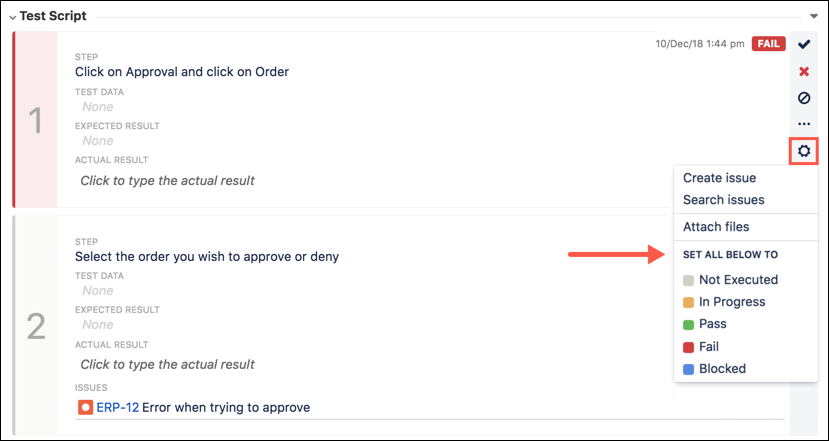Open the Test Script dropdown arrow on right
The image size is (829, 441).
point(814,17)
